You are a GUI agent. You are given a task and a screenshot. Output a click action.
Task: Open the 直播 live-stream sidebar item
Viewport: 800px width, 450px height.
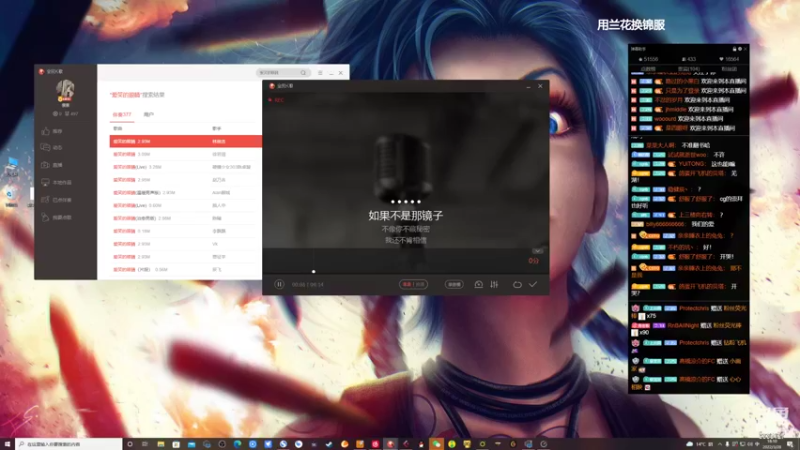click(x=52, y=165)
